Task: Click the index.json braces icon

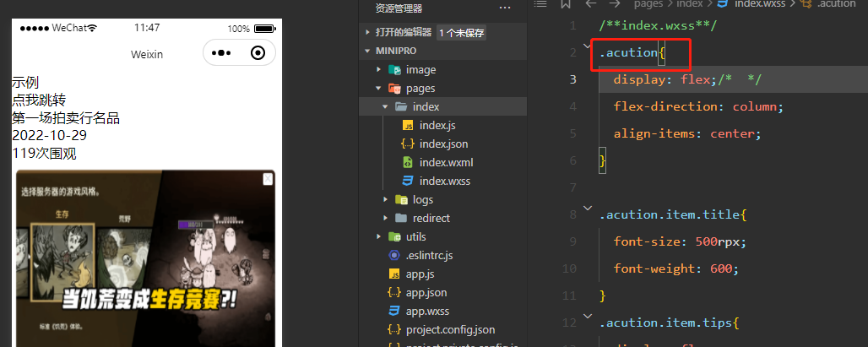Action: tap(407, 144)
